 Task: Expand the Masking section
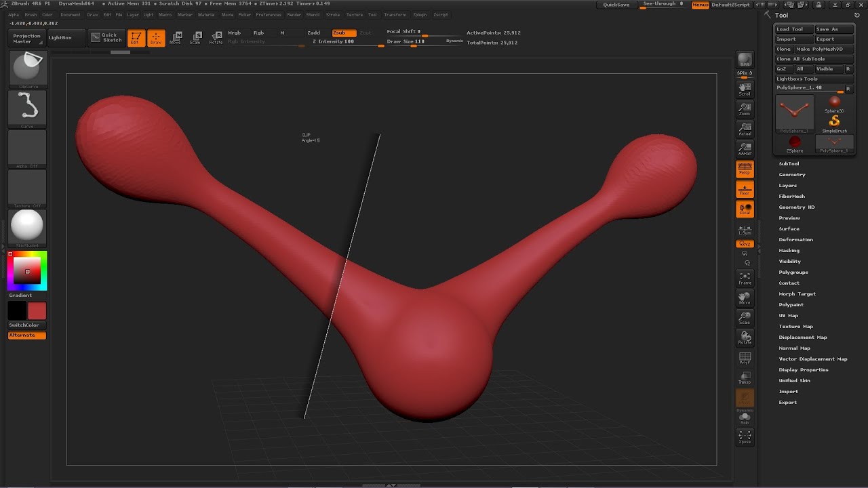(789, 250)
